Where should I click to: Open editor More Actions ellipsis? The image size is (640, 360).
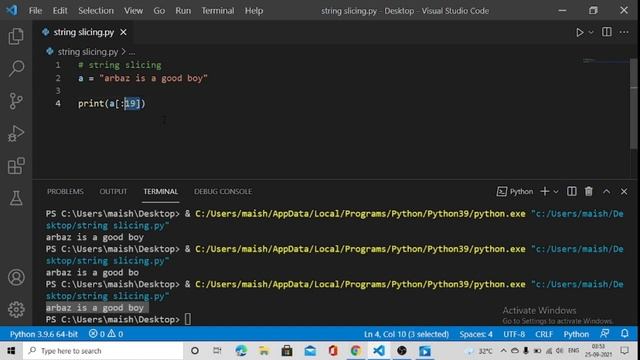(x=624, y=32)
